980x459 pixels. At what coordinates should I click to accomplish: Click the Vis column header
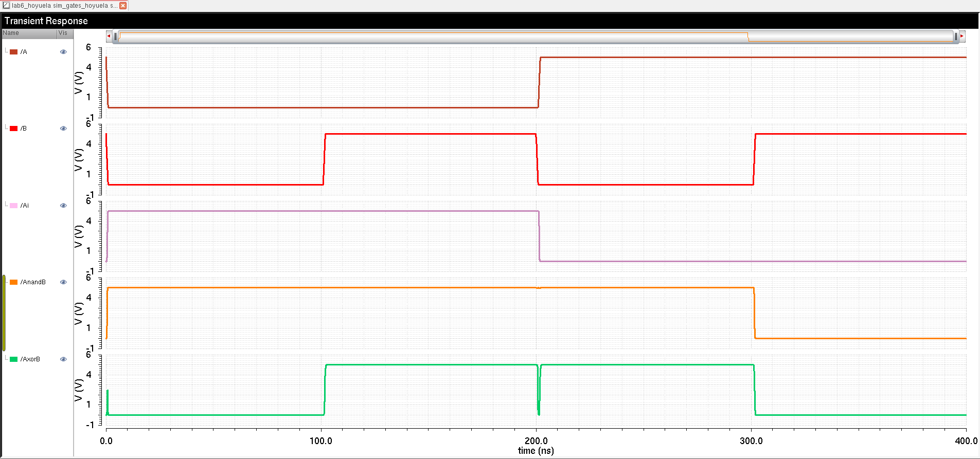65,33
